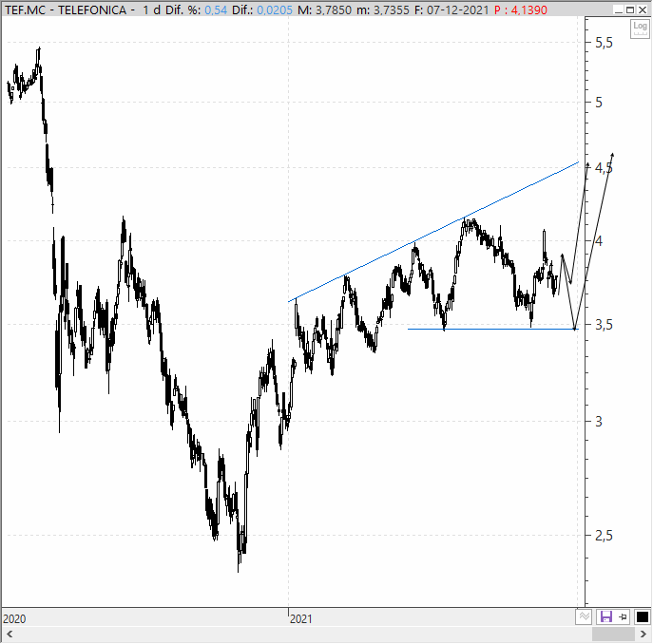This screenshot has width=653, height=644.
Task: Click the m: 3,7355 minimum value
Action: pyautogui.click(x=383, y=10)
